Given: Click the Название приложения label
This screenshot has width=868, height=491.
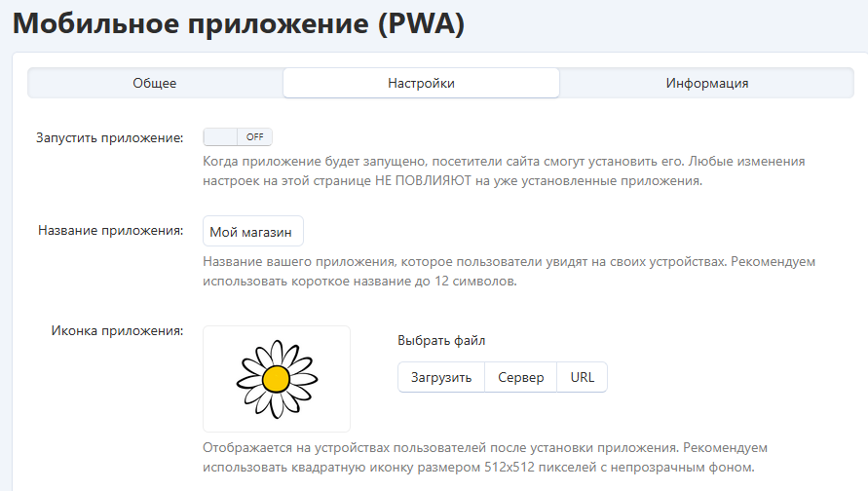Looking at the screenshot, I should (x=110, y=231).
